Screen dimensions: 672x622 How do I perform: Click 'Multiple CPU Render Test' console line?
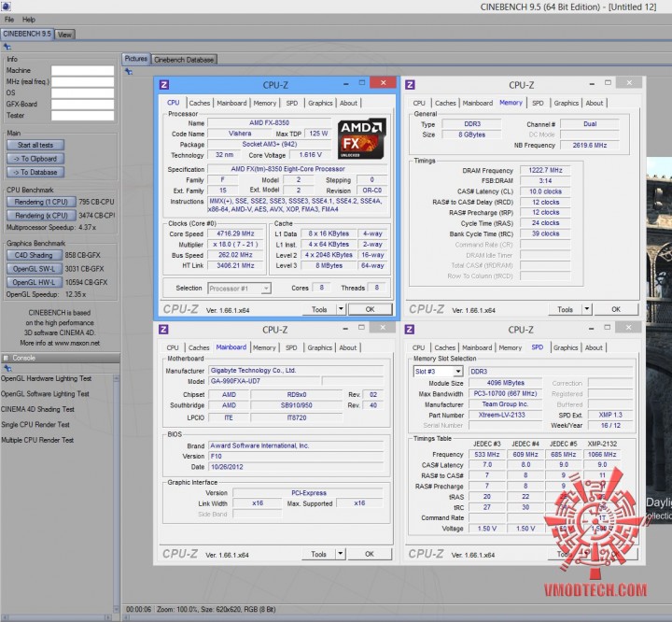[x=37, y=440]
